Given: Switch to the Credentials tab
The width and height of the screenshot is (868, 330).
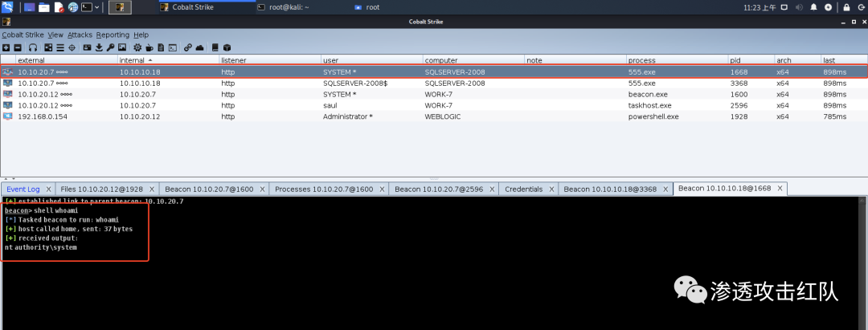Looking at the screenshot, I should point(523,189).
